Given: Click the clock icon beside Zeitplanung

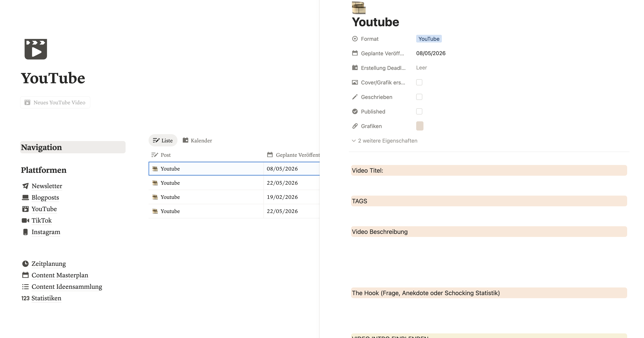Looking at the screenshot, I should point(25,264).
